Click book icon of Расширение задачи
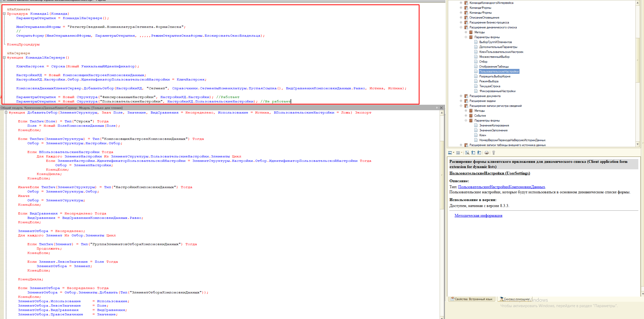This screenshot has height=319, width=644. (x=466, y=101)
